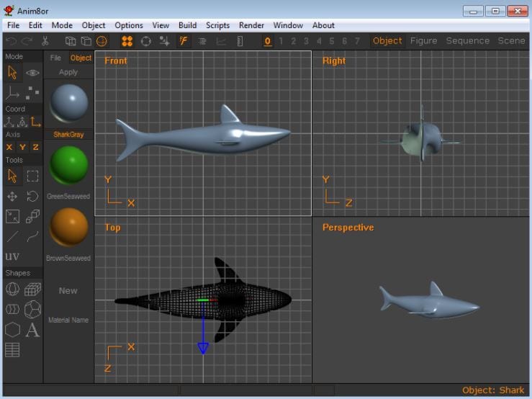The image size is (532, 399).
Task: Open the Scripts menu
Action: [217, 25]
